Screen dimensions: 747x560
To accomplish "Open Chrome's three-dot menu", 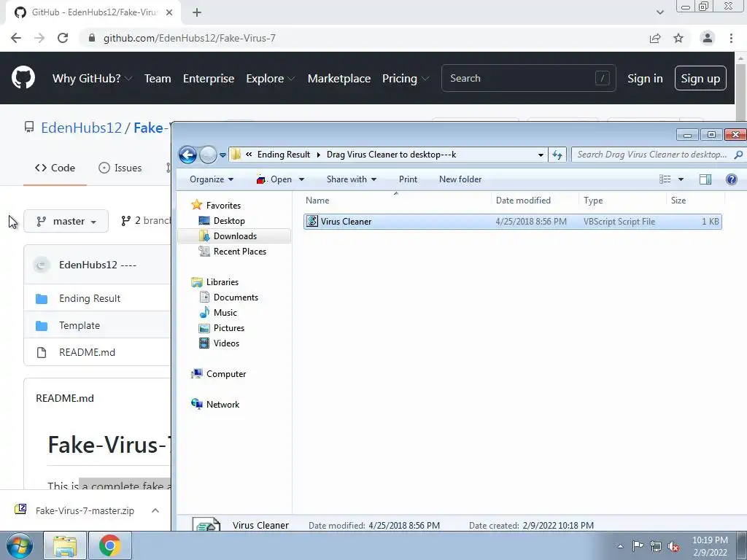I will click(731, 38).
